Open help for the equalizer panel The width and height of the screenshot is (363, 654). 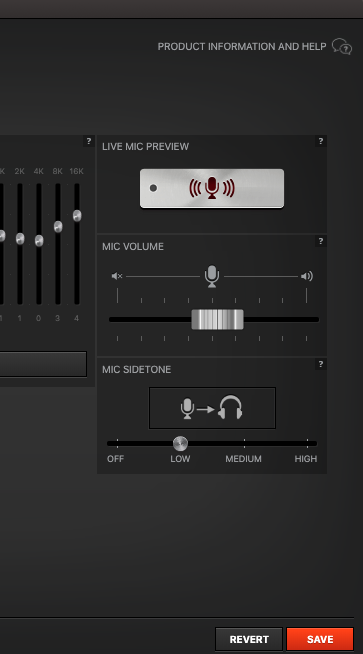click(x=88, y=141)
